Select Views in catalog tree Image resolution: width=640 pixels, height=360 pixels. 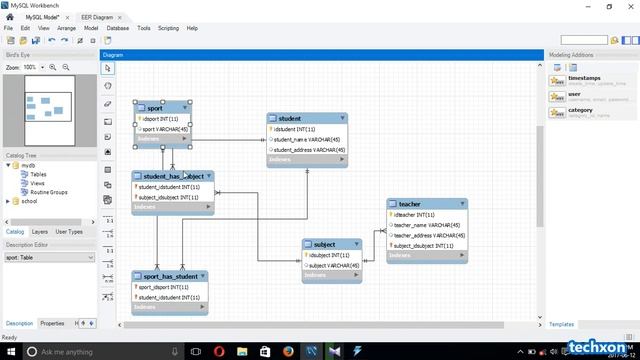pyautogui.click(x=37, y=183)
